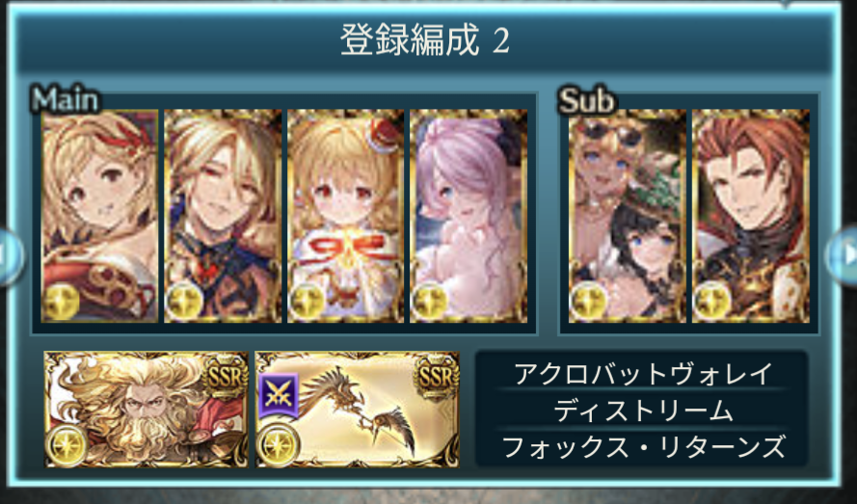This screenshot has width=857, height=504.
Task: Open the golden SSR weapon card
Action: point(358,410)
